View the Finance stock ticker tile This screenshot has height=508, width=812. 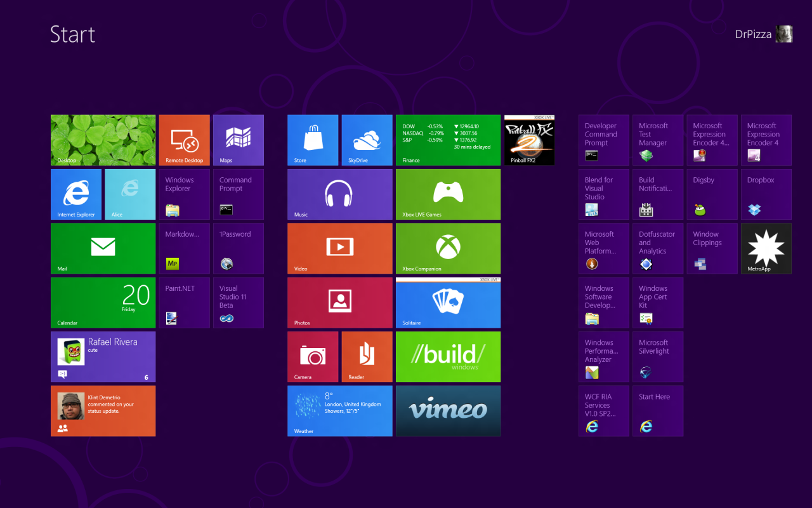[448, 140]
